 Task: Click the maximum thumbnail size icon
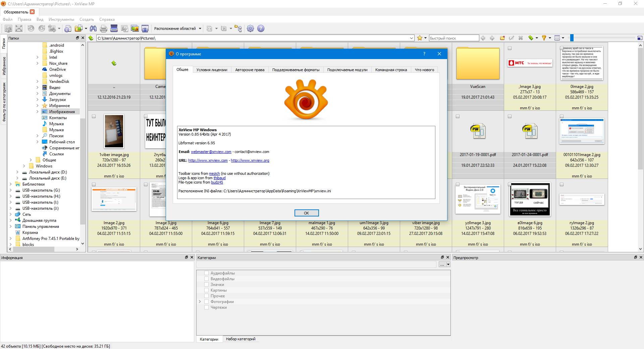point(640,38)
